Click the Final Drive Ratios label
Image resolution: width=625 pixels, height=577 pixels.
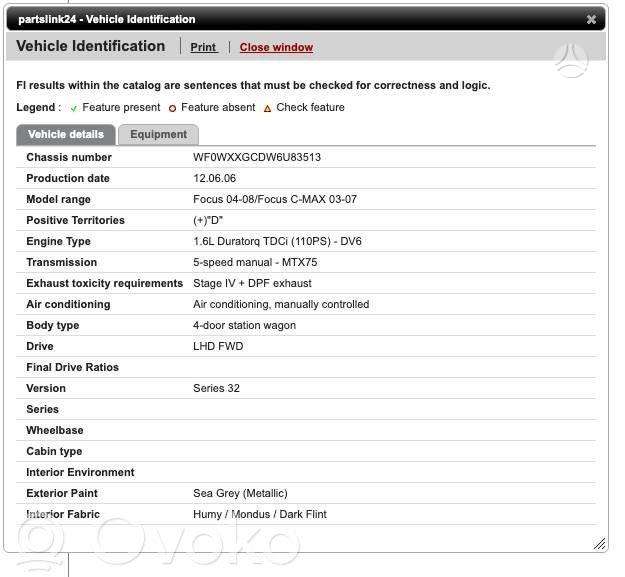coord(73,367)
